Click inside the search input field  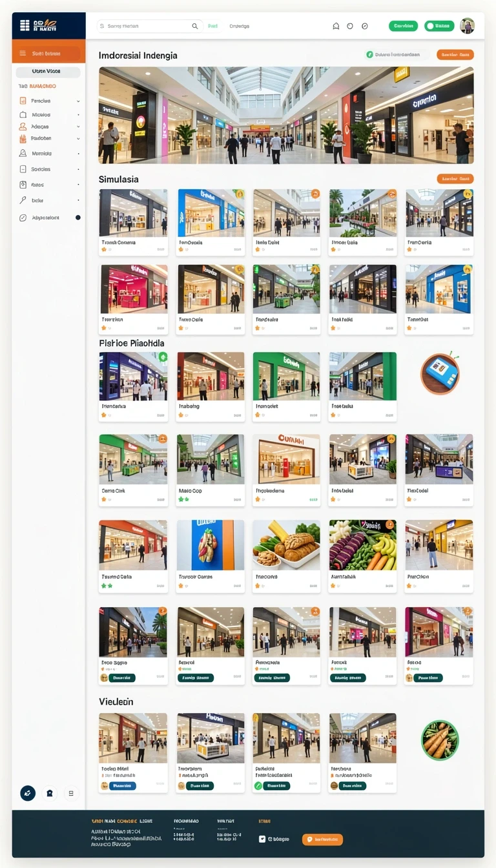click(x=149, y=26)
